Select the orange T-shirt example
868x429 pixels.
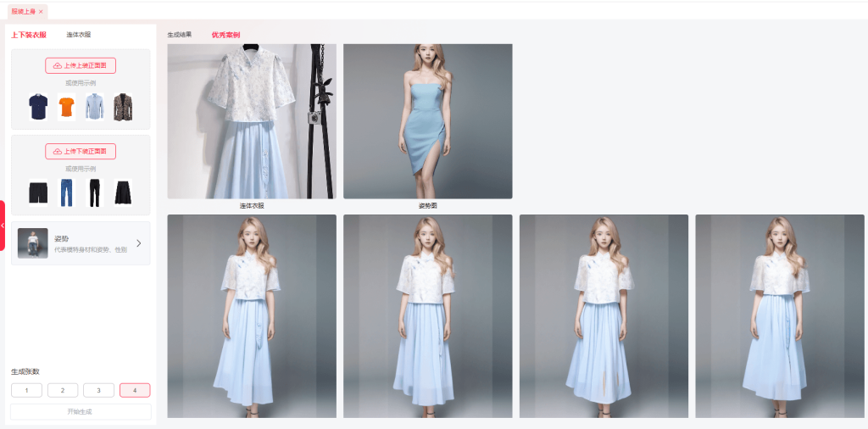point(66,107)
